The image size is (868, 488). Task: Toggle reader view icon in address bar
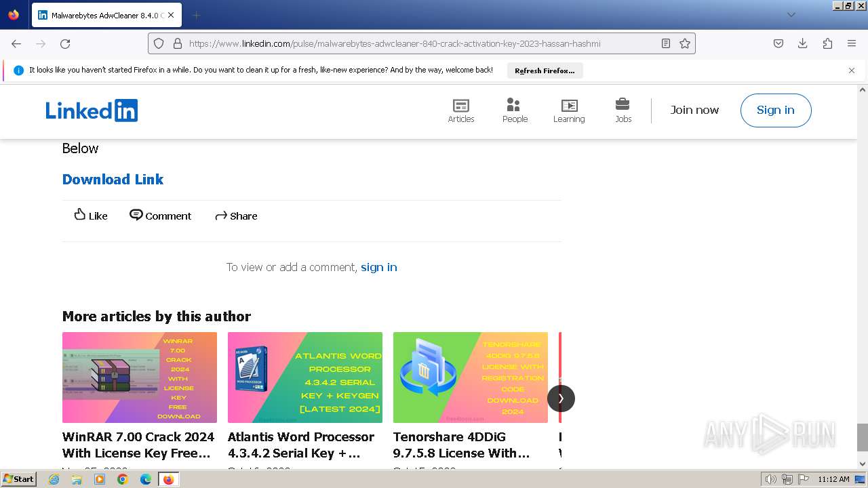[x=666, y=43]
